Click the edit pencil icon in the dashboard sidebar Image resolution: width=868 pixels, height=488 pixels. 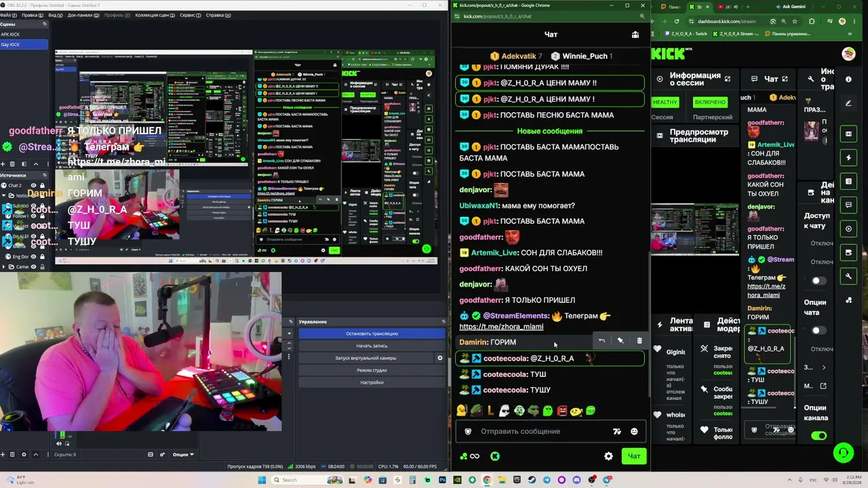pyautogui.click(x=848, y=103)
